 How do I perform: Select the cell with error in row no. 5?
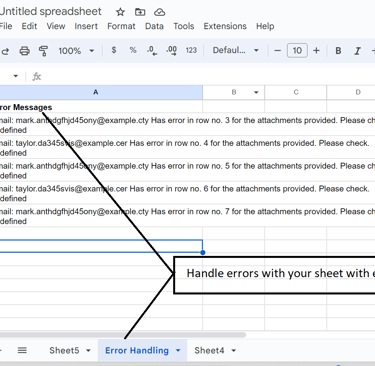coord(101,170)
